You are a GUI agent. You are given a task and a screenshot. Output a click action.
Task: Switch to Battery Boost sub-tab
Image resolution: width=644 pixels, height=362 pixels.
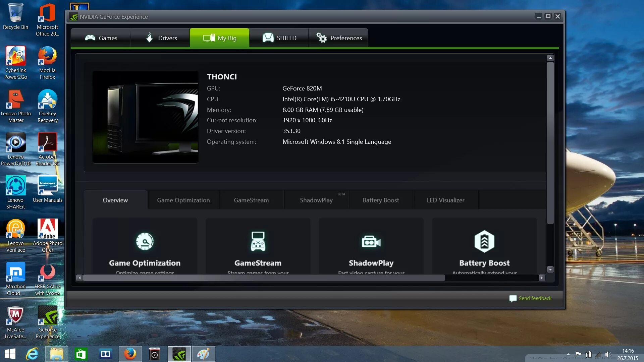[x=381, y=200]
